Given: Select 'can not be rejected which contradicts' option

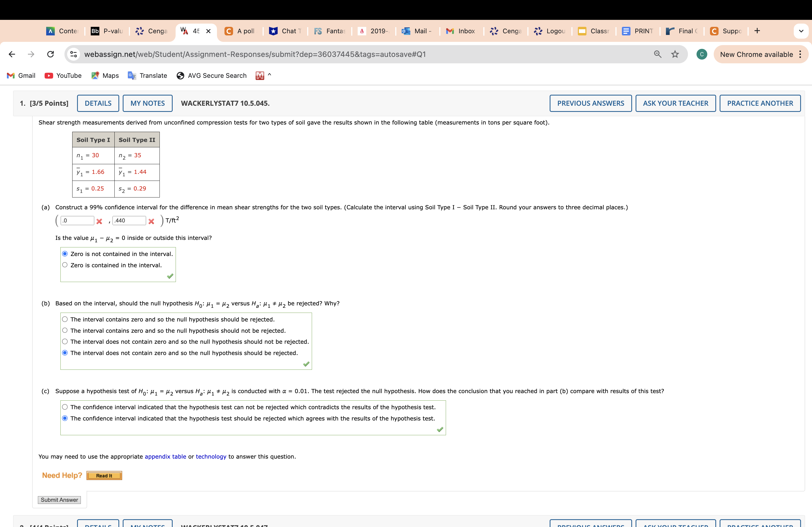Looking at the screenshot, I should coord(65,407).
